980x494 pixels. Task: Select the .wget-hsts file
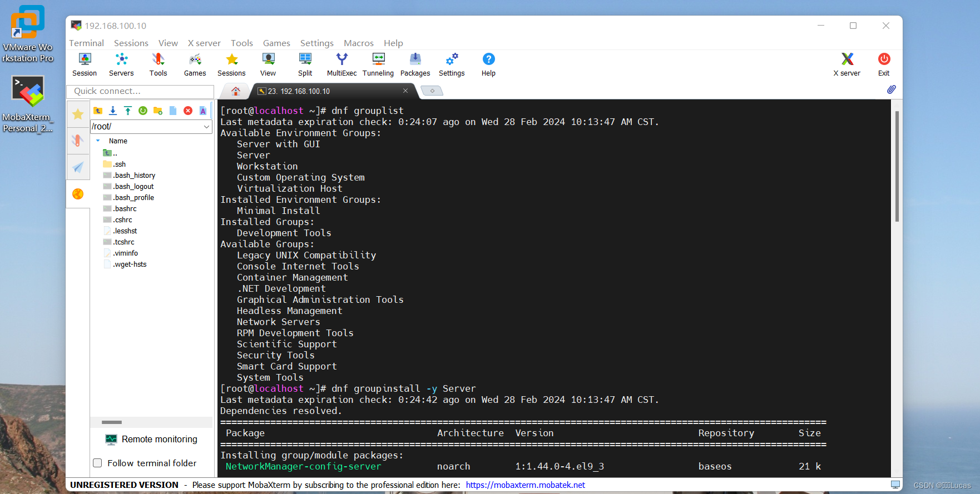(x=125, y=265)
